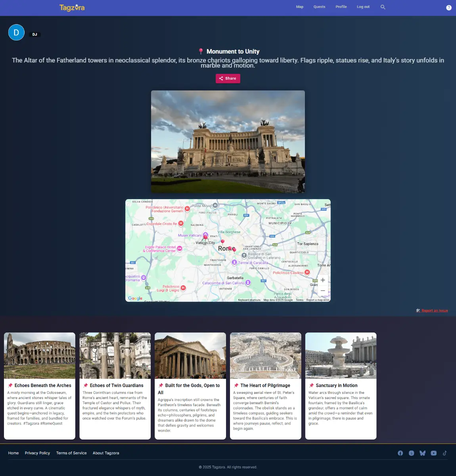The width and height of the screenshot is (456, 476).
Task: Open Tagzora's Facebook page icon
Action: pos(400,453)
